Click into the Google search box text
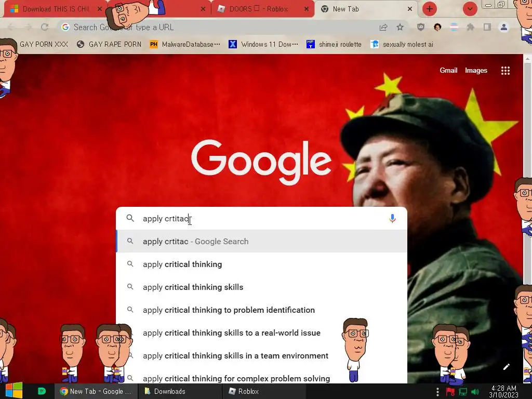Viewport: 532px width, 399px height. point(261,219)
